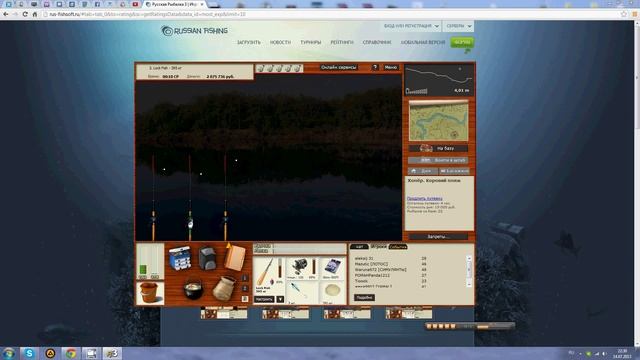
Task: Click the Windows Start button
Action: click(9, 353)
